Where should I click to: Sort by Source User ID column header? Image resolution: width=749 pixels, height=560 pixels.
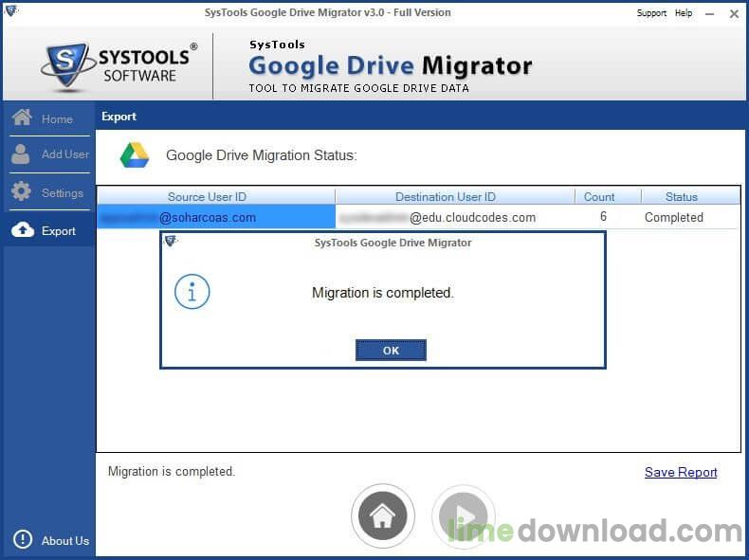[207, 197]
